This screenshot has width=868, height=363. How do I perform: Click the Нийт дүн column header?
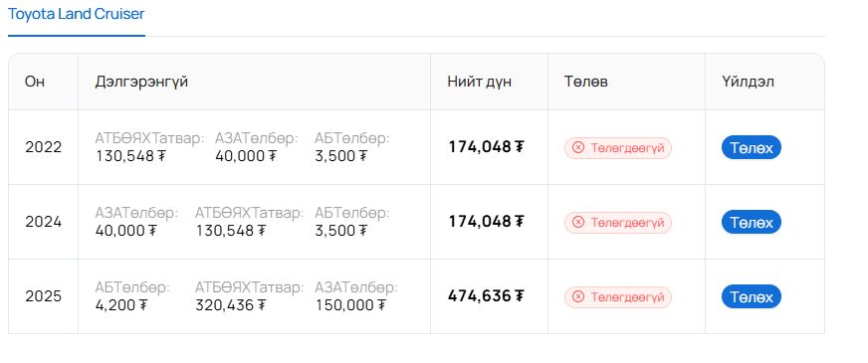(x=480, y=82)
